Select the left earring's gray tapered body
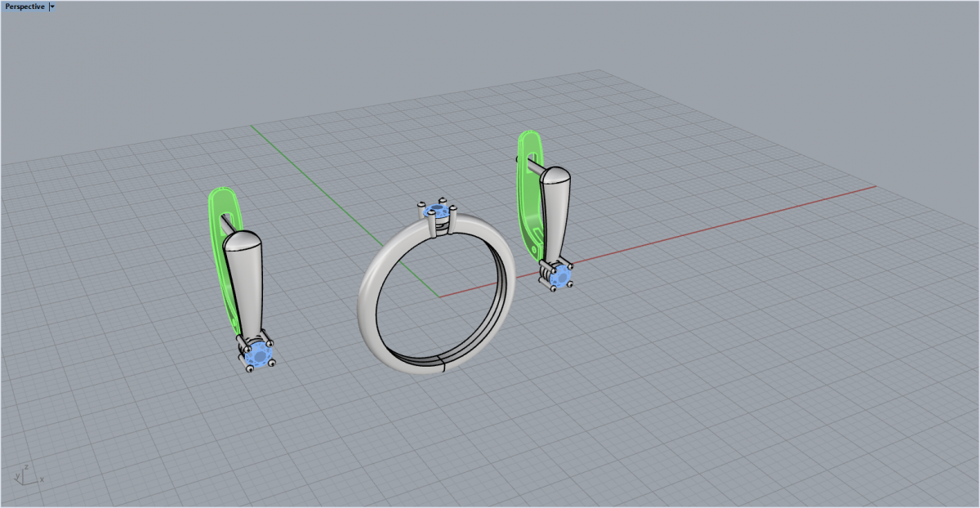 tap(243, 284)
